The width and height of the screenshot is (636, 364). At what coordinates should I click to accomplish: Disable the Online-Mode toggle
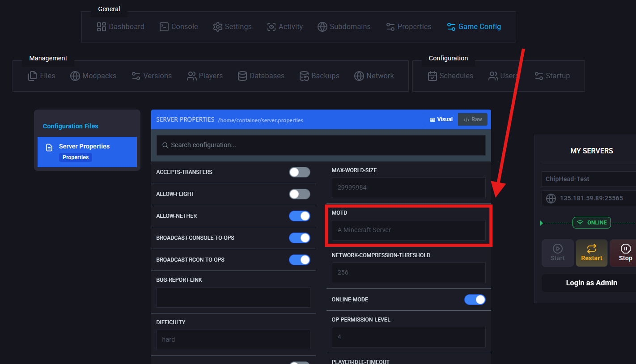[475, 300]
